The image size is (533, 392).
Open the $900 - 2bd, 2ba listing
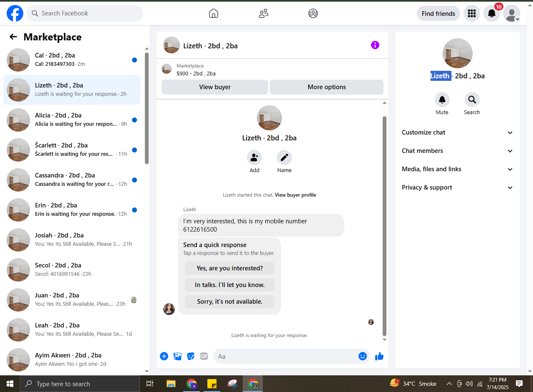[196, 73]
